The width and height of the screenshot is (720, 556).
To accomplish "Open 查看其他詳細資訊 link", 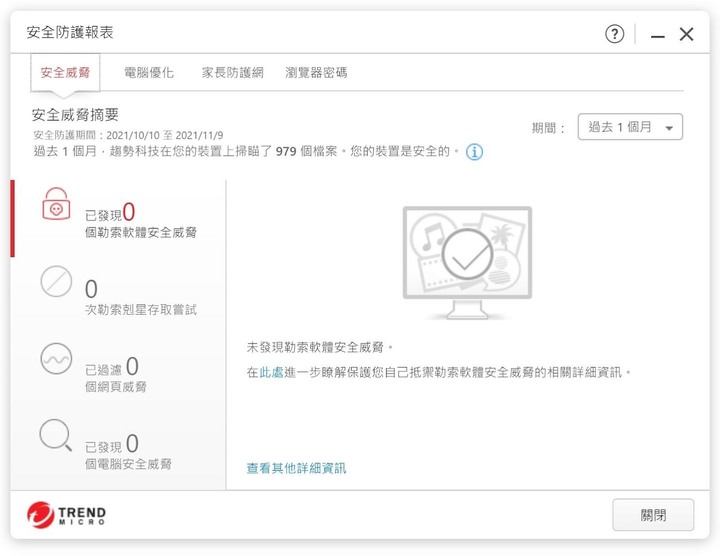I will [296, 468].
